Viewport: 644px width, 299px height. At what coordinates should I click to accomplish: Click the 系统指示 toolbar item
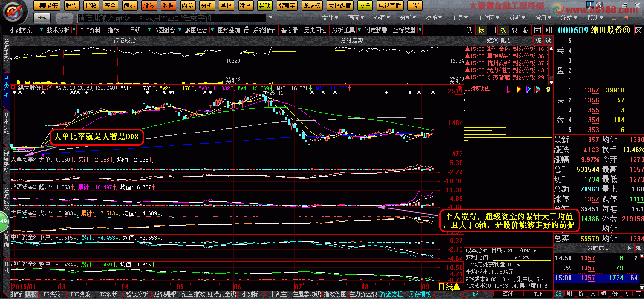(x=264, y=30)
